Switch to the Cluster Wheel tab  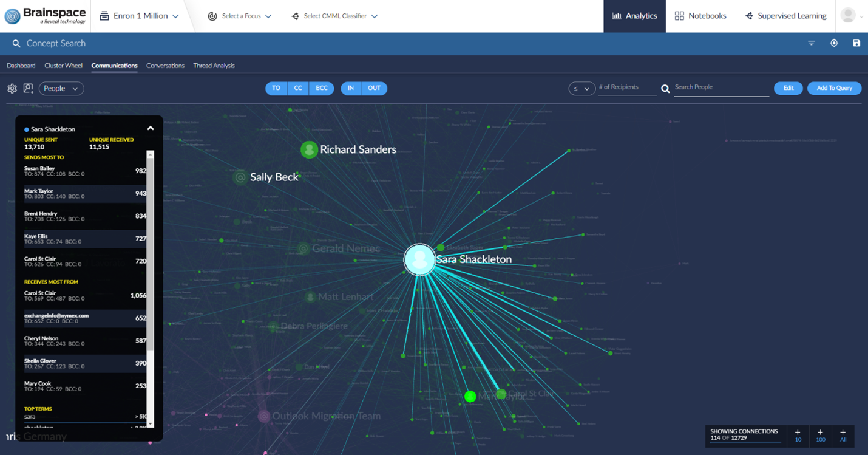63,66
